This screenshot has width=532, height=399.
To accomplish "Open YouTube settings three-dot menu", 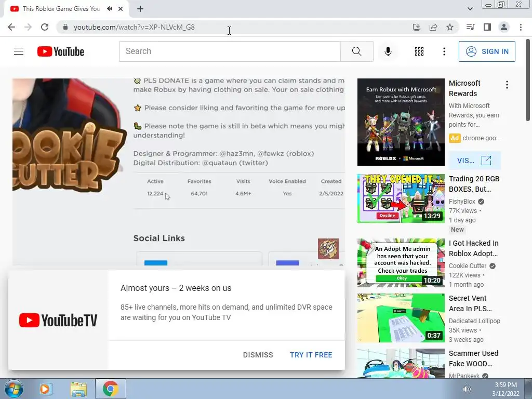I will [444, 51].
